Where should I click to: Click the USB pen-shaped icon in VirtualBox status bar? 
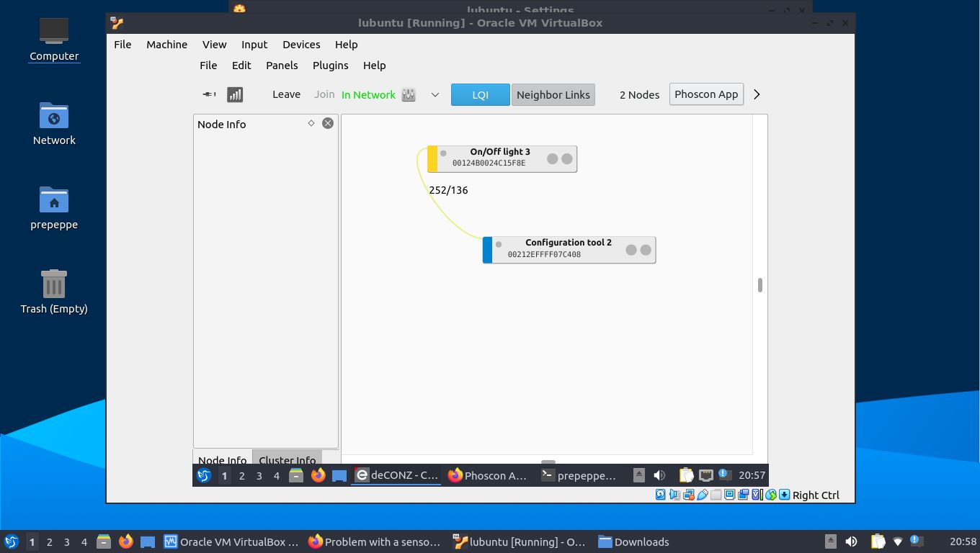pyautogui.click(x=702, y=495)
